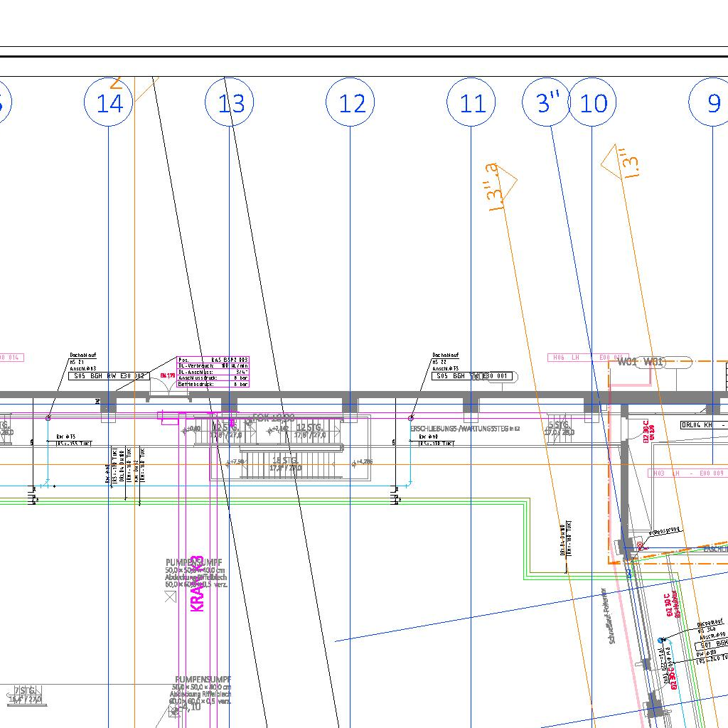Select the 'Schnelllauf-Folientor' text
This screenshot has height=728, width=728.
click(x=609, y=616)
